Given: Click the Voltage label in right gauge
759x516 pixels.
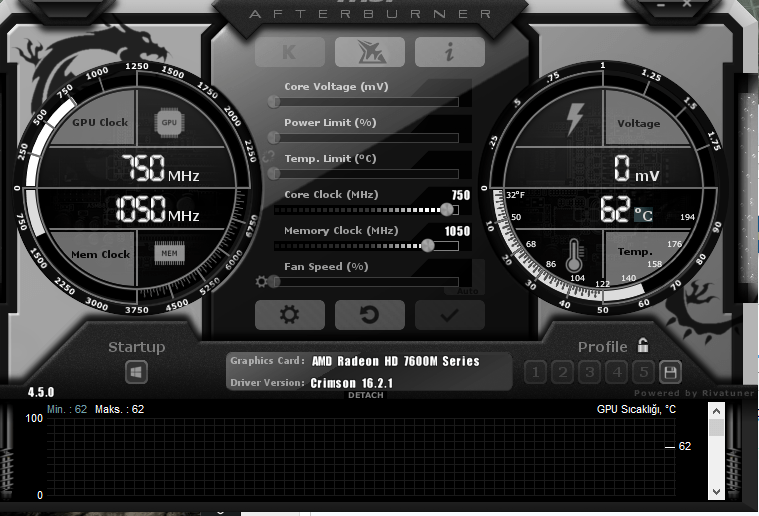Looking at the screenshot, I should click(638, 123).
